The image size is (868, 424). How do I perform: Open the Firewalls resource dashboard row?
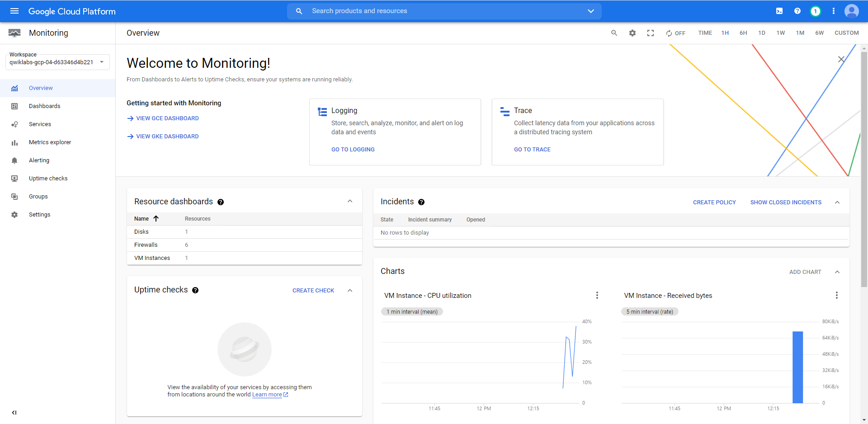pyautogui.click(x=245, y=245)
